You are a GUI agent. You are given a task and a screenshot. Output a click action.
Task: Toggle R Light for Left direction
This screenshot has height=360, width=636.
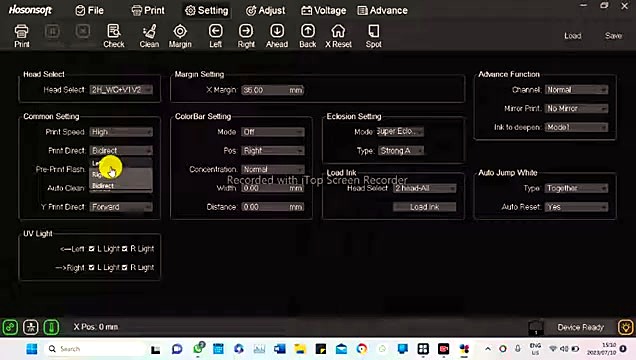[x=125, y=249]
